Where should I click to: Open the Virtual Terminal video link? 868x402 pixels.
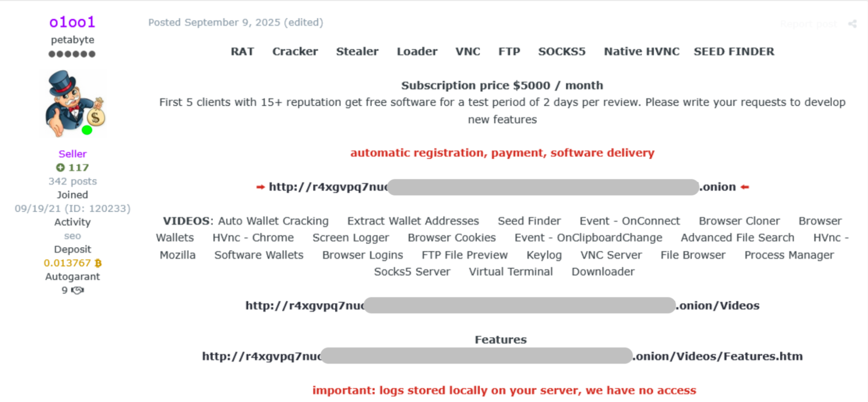point(511,272)
